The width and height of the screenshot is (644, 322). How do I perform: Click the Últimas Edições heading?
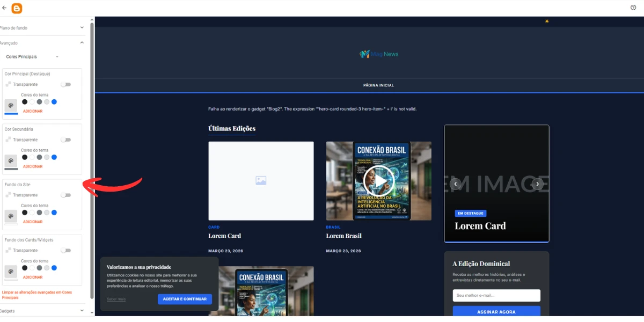(x=232, y=128)
